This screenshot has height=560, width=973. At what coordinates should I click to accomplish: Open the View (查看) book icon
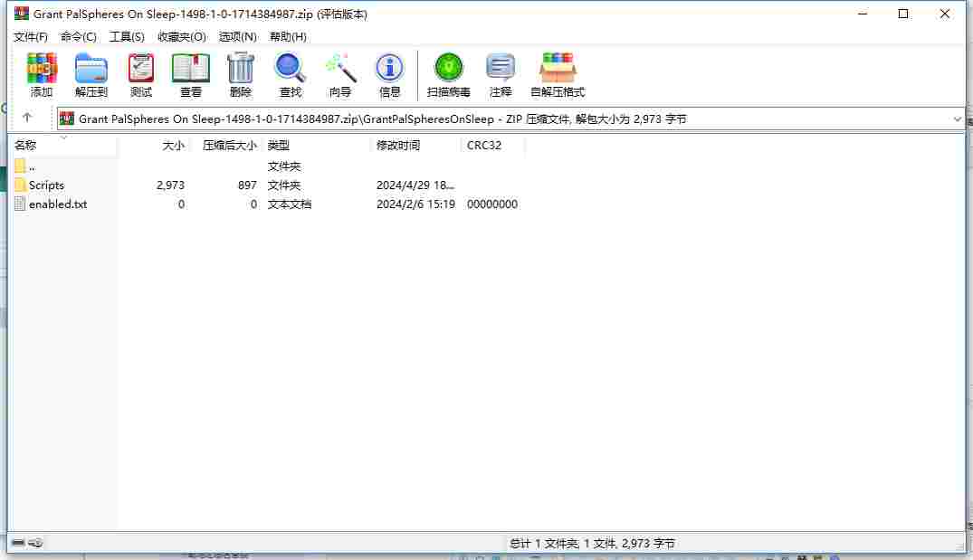(x=190, y=68)
